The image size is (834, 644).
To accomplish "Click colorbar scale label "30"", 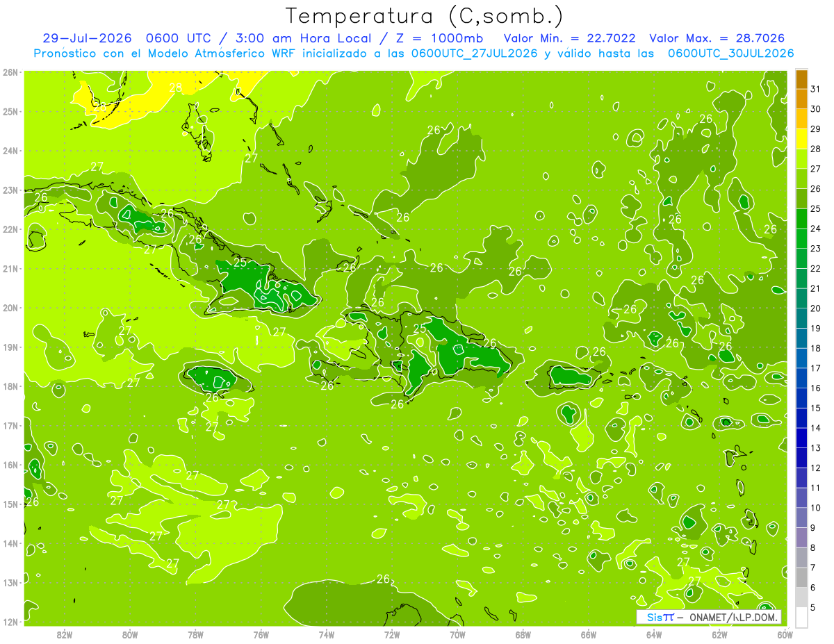I will pyautogui.click(x=815, y=109).
